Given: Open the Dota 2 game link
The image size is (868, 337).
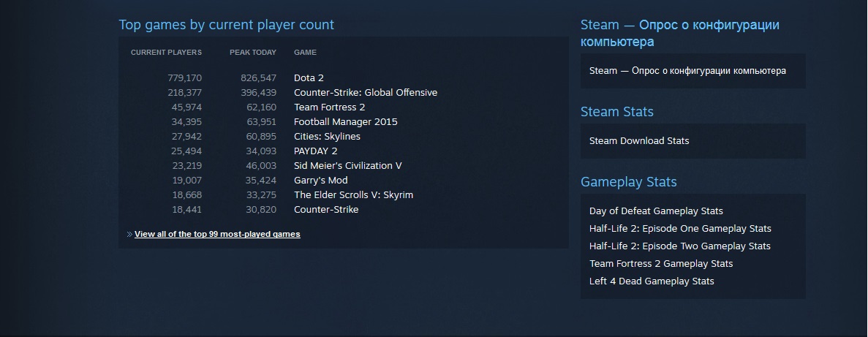Looking at the screenshot, I should tap(309, 78).
